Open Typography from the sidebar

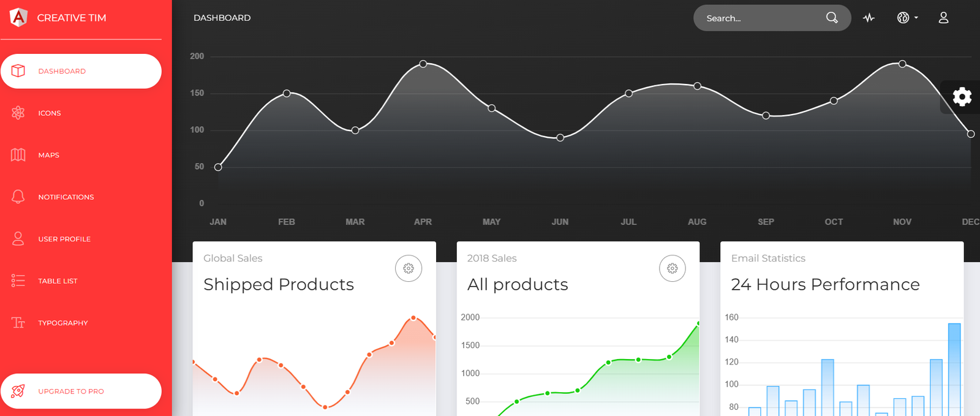(81, 323)
